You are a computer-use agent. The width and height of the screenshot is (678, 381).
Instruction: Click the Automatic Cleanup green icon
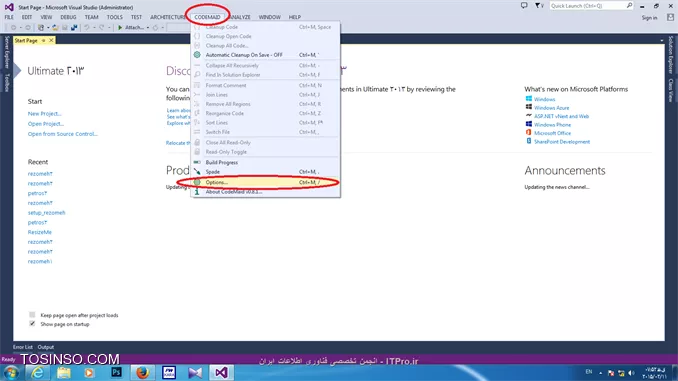197,55
